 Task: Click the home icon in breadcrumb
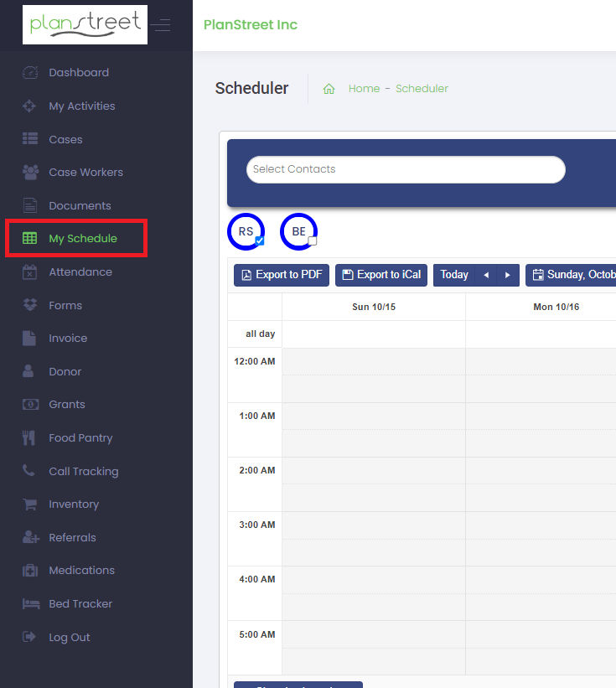pos(329,89)
